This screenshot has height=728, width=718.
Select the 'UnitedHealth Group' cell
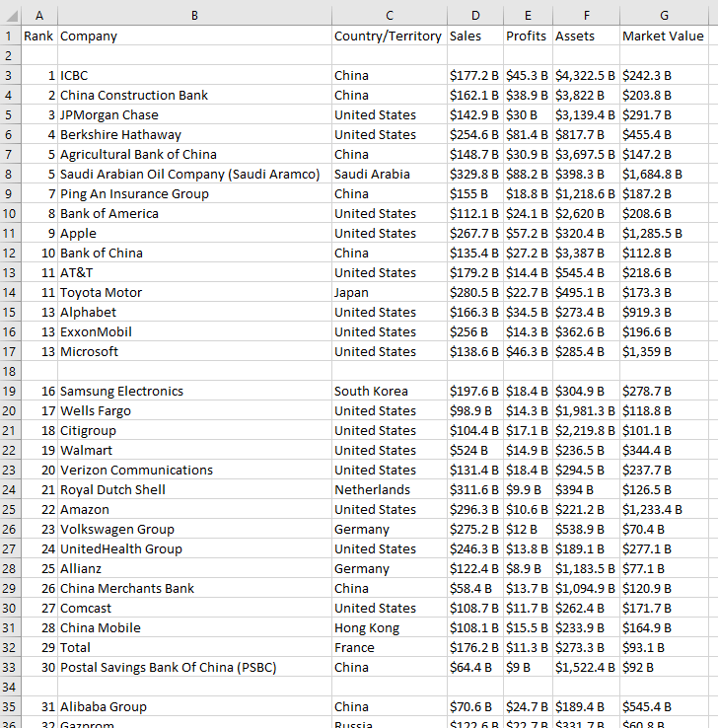click(x=194, y=548)
